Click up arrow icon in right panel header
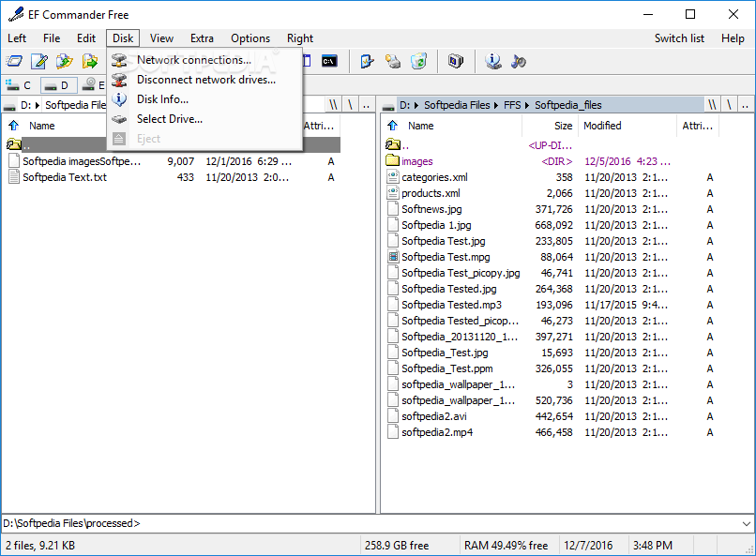The image size is (756, 556). point(392,126)
